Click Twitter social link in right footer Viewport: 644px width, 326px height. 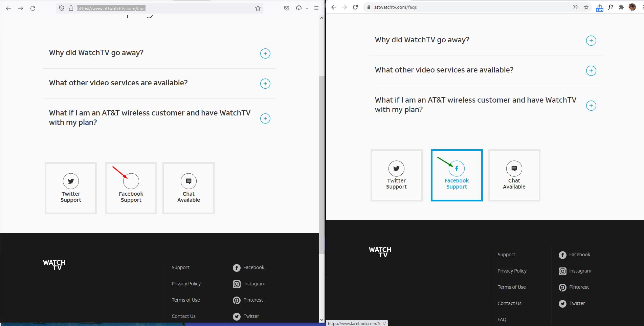pyautogui.click(x=572, y=304)
